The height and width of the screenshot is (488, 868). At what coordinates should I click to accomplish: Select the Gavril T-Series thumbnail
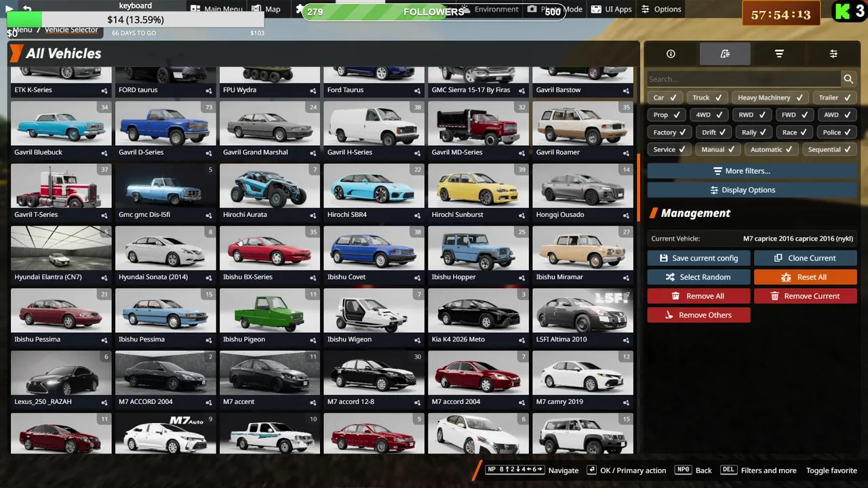pyautogui.click(x=61, y=186)
